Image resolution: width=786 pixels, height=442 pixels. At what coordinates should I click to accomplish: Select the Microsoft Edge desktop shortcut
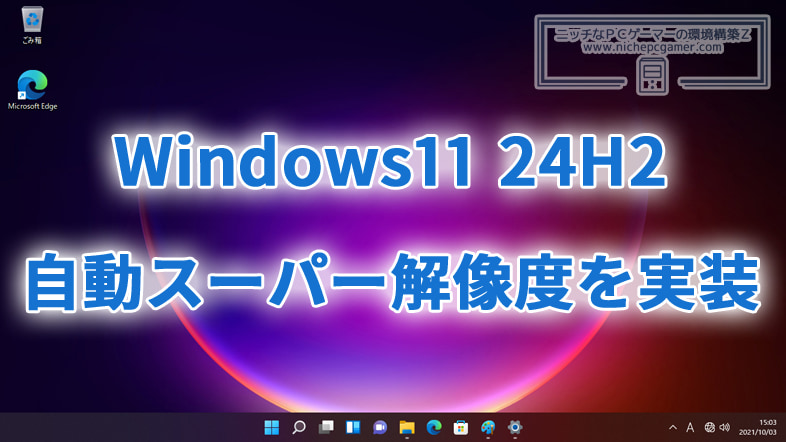[x=33, y=90]
